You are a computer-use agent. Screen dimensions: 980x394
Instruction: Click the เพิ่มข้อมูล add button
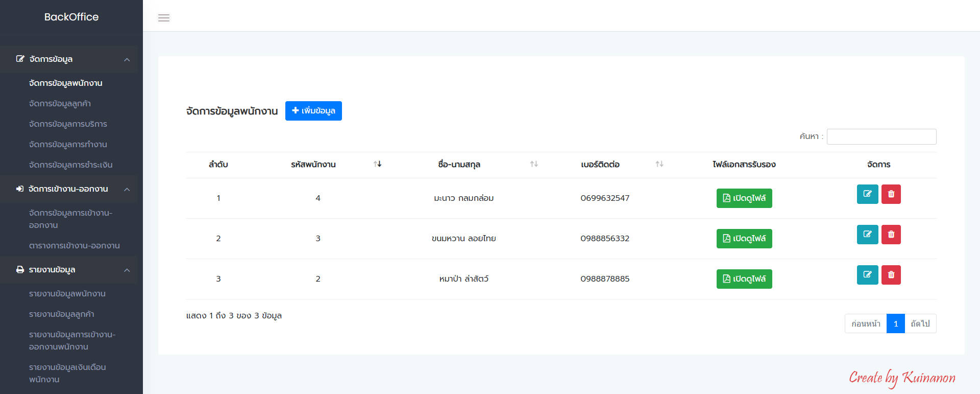coord(313,111)
